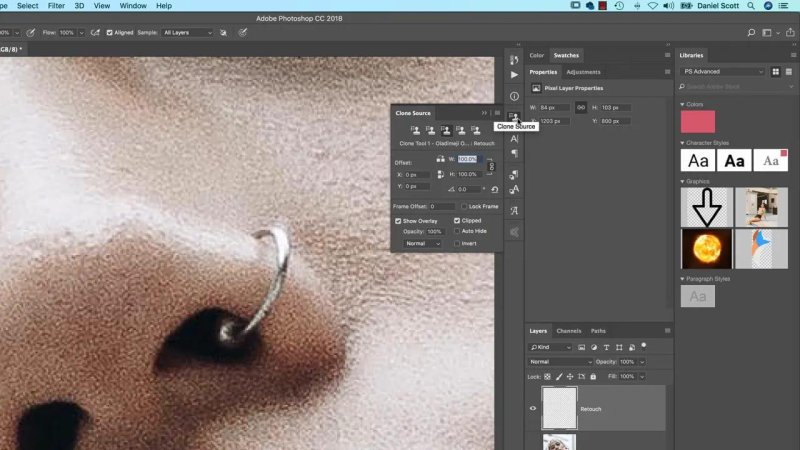The width and height of the screenshot is (800, 450).
Task: Open Clone Source panel menu
Action: tap(497, 113)
